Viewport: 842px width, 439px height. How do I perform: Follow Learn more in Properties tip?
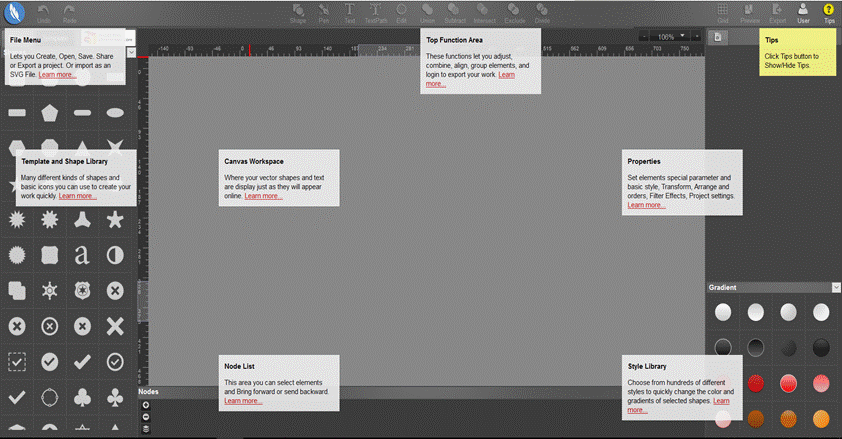[646, 205]
